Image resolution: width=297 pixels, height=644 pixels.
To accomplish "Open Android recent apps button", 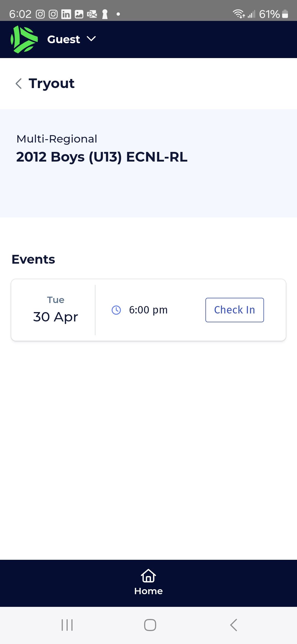I will tap(67, 625).
